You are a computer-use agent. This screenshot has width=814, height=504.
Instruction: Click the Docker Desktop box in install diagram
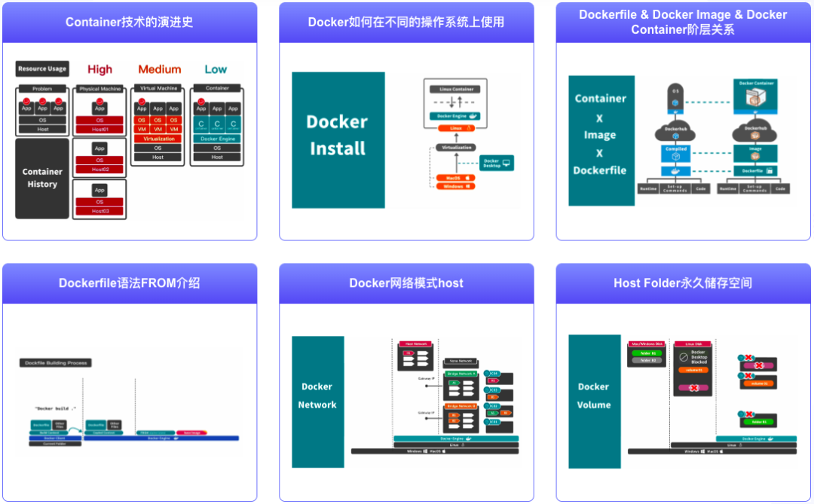tap(496, 163)
